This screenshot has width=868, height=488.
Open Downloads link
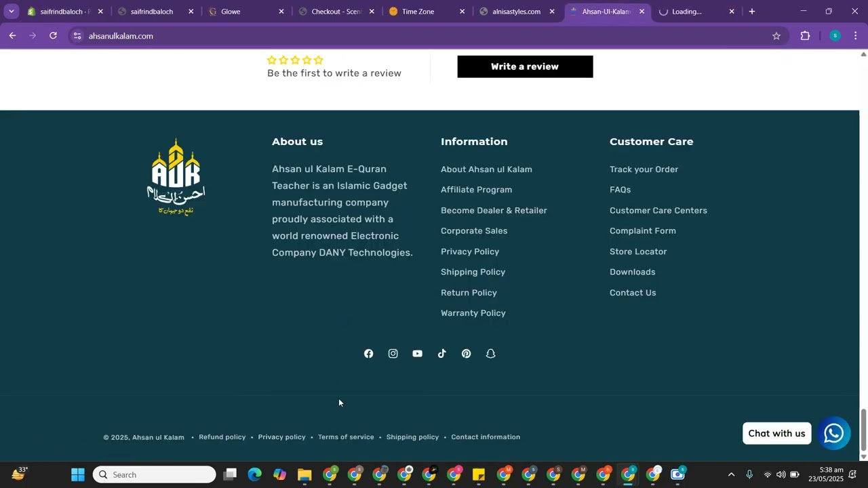click(x=633, y=272)
